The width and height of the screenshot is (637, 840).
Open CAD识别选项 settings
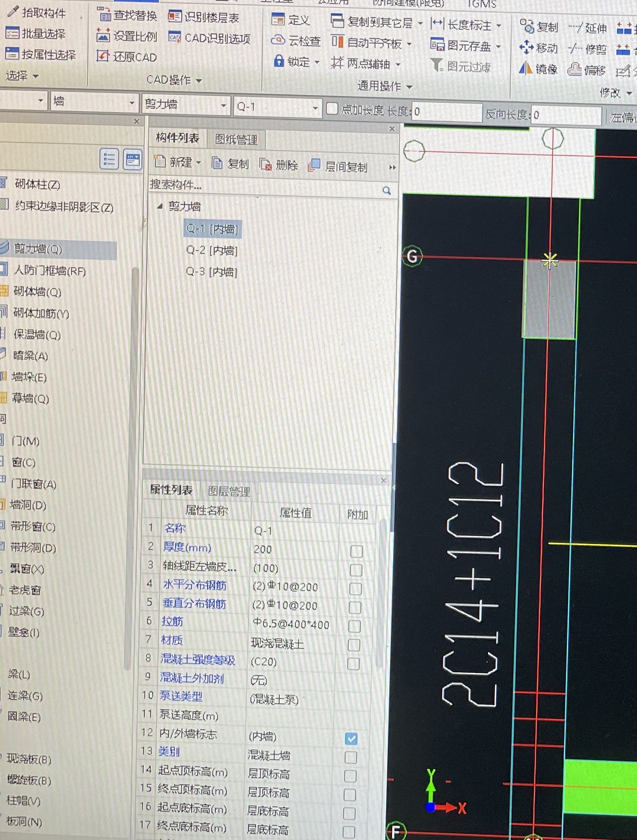tap(210, 37)
